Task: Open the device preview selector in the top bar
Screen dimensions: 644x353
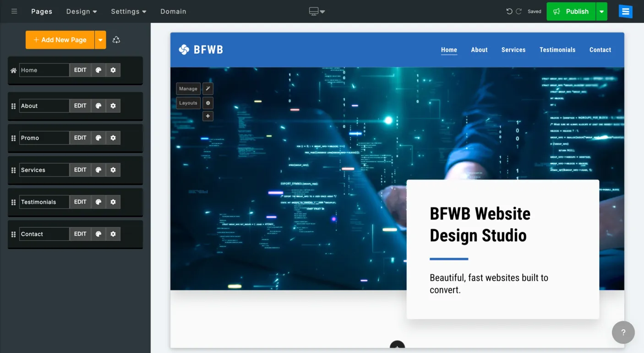Action: tap(317, 11)
